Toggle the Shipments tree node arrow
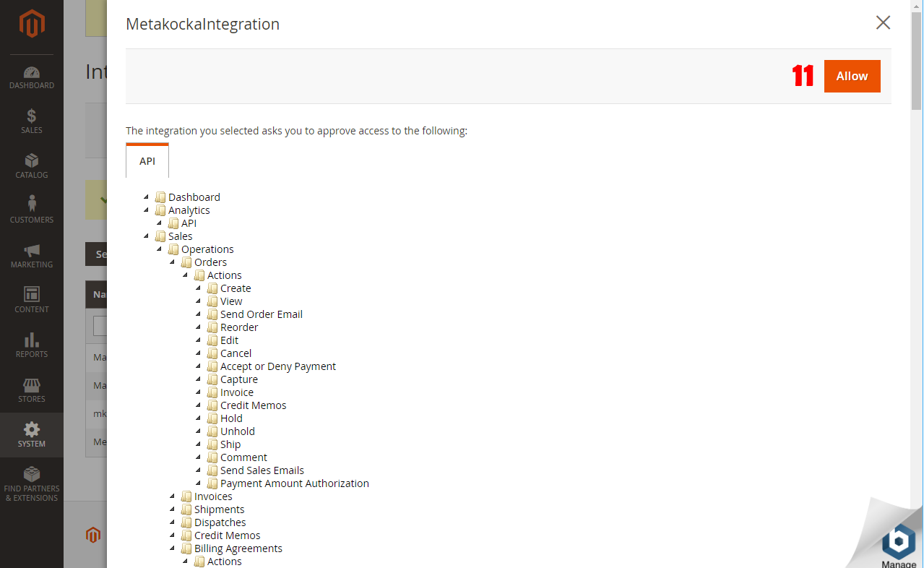Viewport: 924px width, 568px height. 173,509
